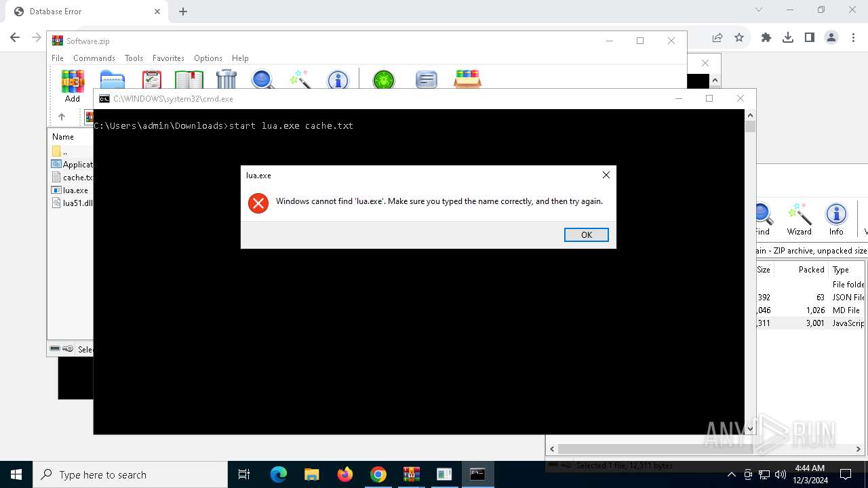Open the Options menu in WinRAR

click(x=208, y=58)
